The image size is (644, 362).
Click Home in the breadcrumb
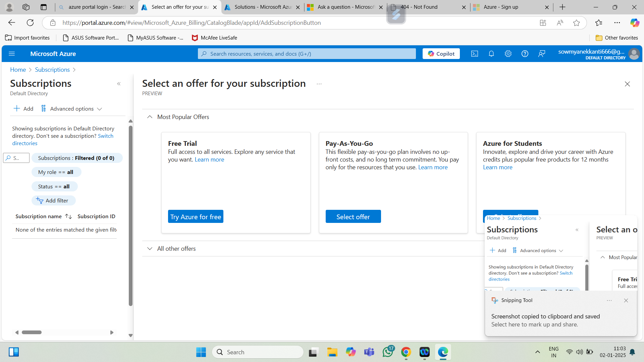pos(18,70)
